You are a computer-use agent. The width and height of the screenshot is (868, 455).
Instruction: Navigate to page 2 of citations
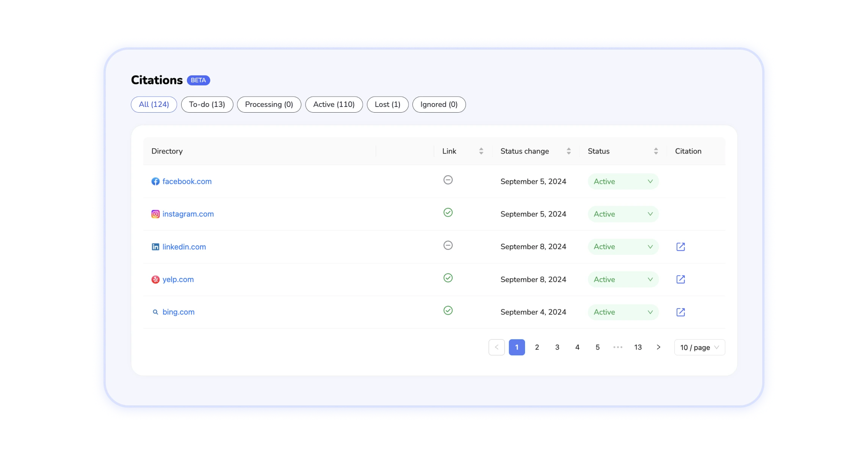pyautogui.click(x=537, y=348)
